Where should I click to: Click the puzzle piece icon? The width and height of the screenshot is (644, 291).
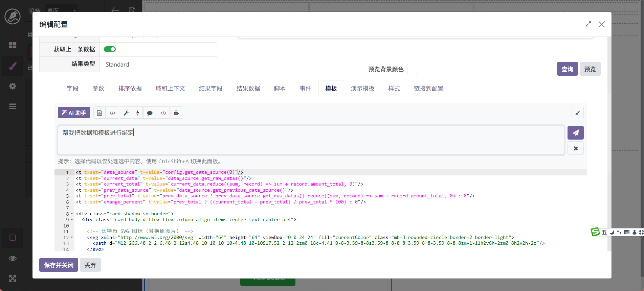tap(177, 113)
